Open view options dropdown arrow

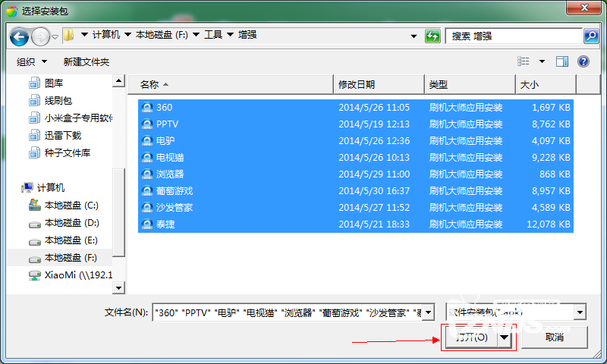point(542,61)
